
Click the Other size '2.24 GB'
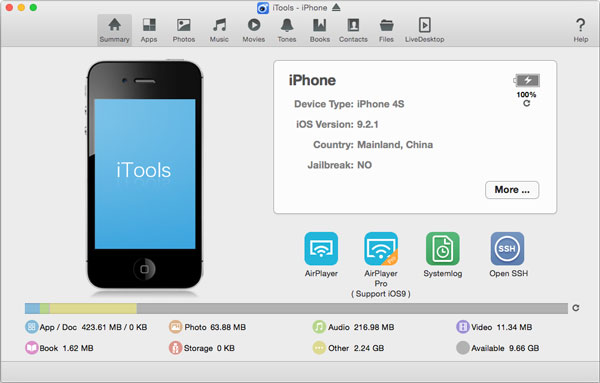coord(369,348)
